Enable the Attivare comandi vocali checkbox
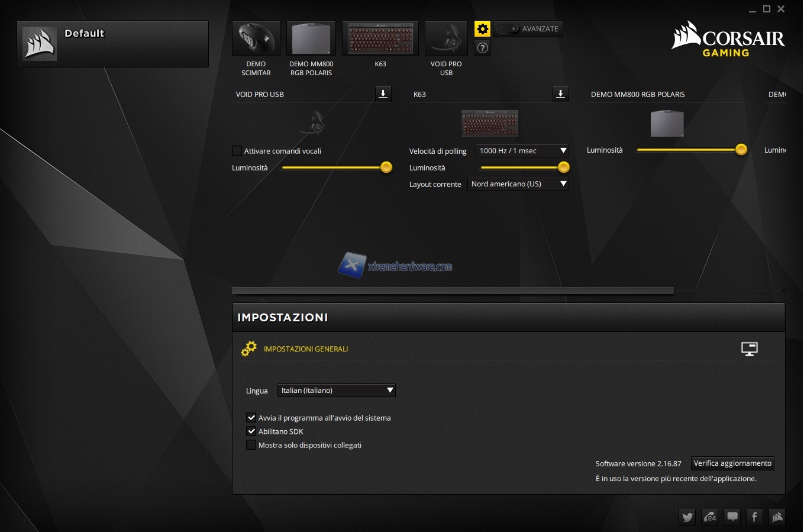This screenshot has width=804, height=532. [x=237, y=151]
